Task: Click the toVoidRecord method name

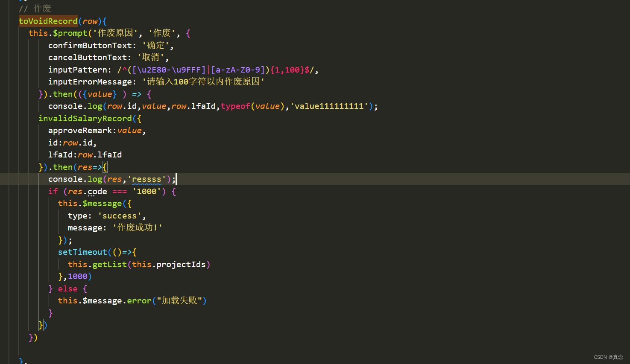Action: (48, 21)
